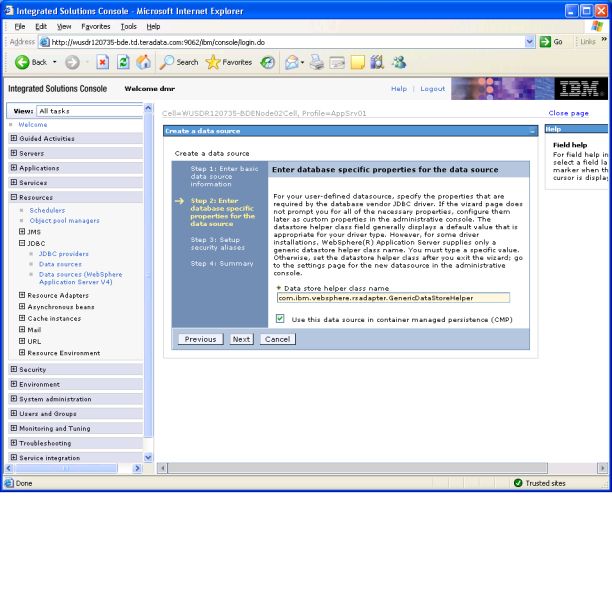
Task: Click Trusted sites status bar icon
Action: [x=518, y=483]
